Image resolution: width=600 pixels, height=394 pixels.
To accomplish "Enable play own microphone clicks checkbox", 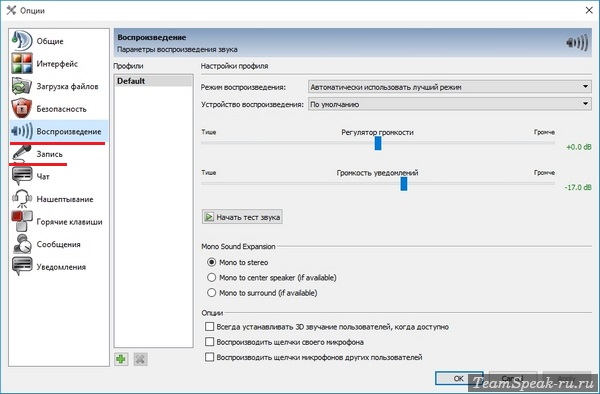I will coord(209,342).
